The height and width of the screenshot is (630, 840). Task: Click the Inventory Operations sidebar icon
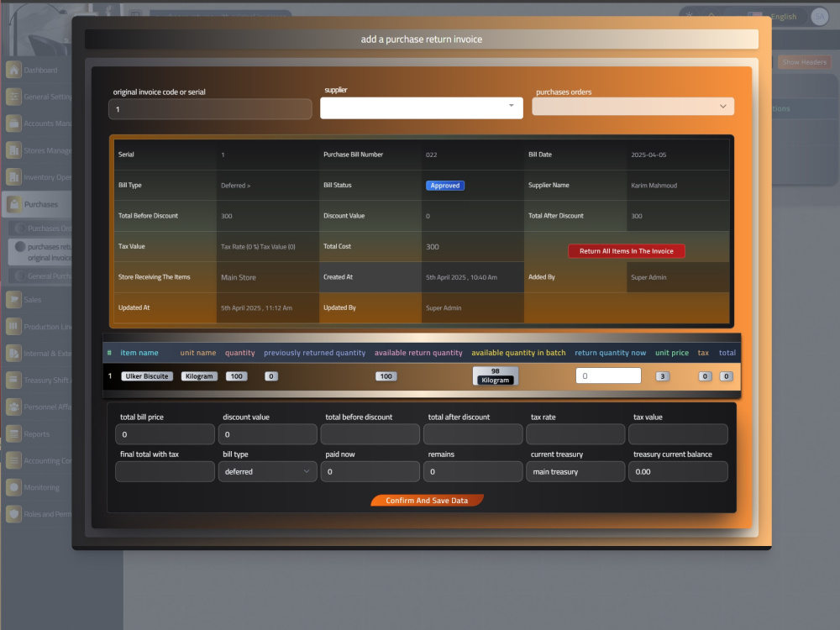(x=13, y=177)
